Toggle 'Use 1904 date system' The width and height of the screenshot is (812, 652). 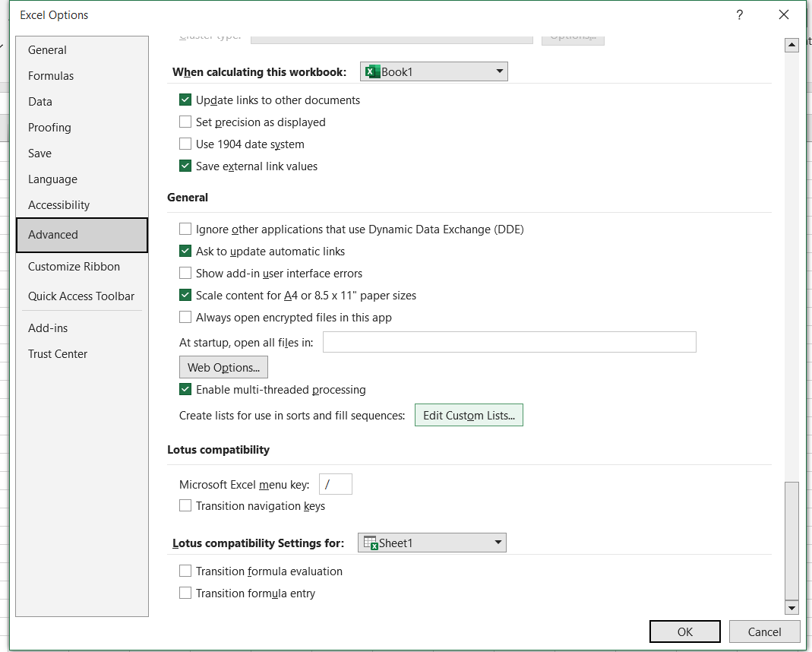pos(185,144)
